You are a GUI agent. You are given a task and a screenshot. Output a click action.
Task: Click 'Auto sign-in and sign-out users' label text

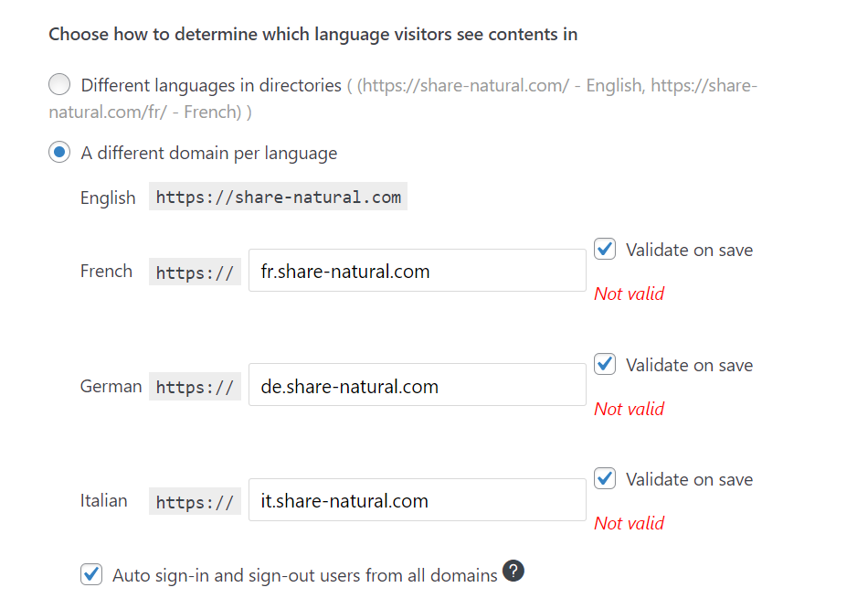pos(305,576)
